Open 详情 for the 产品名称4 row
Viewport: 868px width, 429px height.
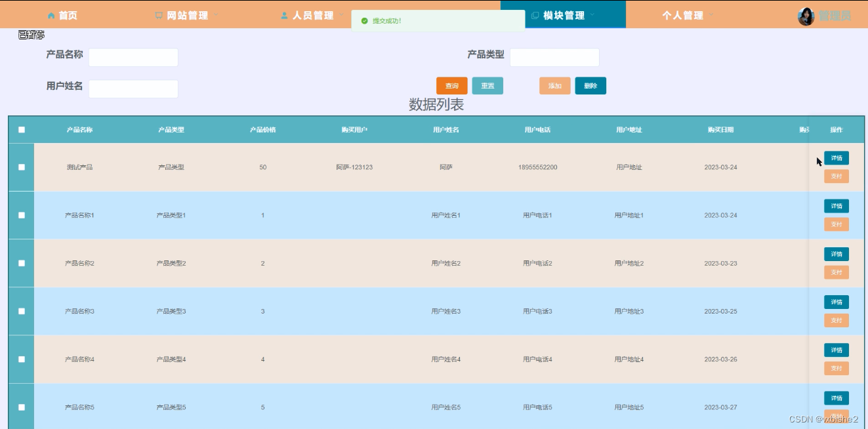point(837,350)
